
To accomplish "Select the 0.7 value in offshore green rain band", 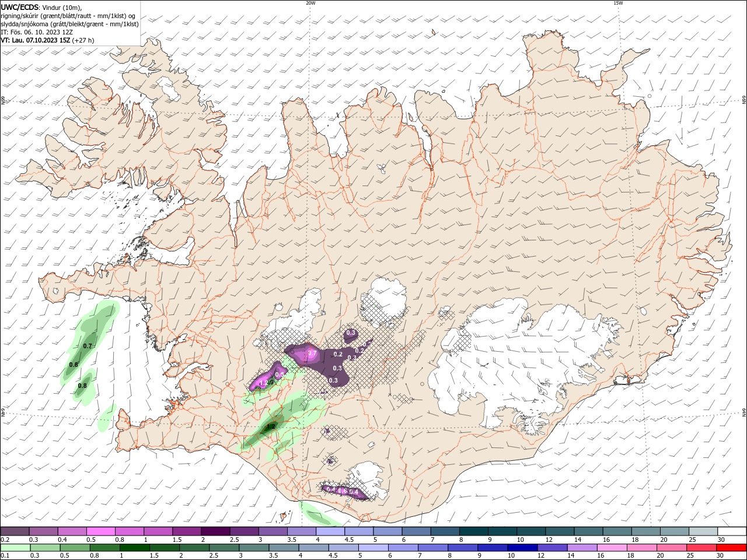I will [x=88, y=346].
